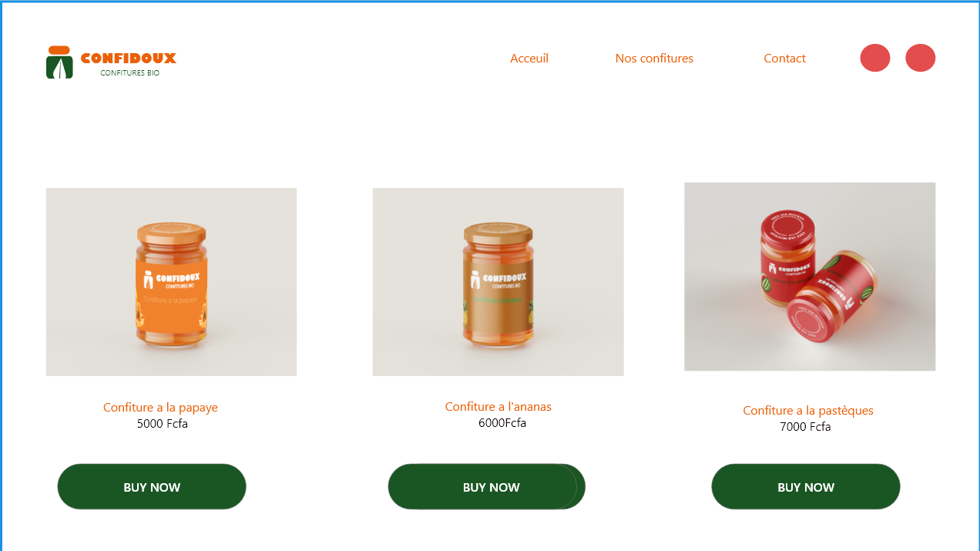Viewport: 980px width, 551px height.
Task: Buy the watermelon jam with BUY NOW
Action: pyautogui.click(x=806, y=487)
